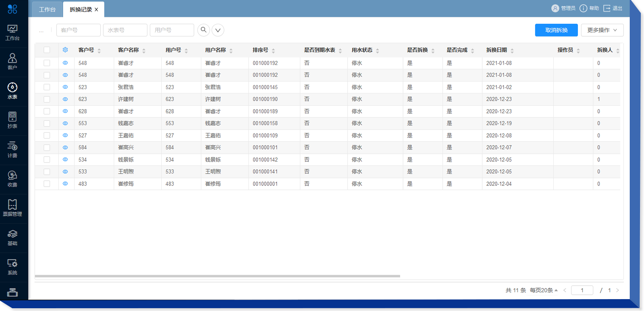Screen dimensions: 644x311
Task: Open the 工作台 sidebar icon
Action: coord(12,32)
